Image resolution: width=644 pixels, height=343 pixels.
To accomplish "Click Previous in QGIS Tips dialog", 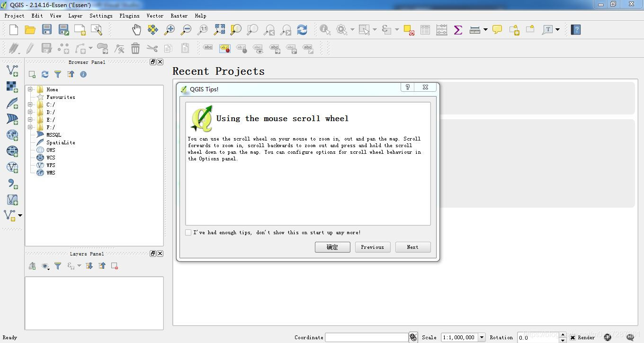I will pos(373,247).
